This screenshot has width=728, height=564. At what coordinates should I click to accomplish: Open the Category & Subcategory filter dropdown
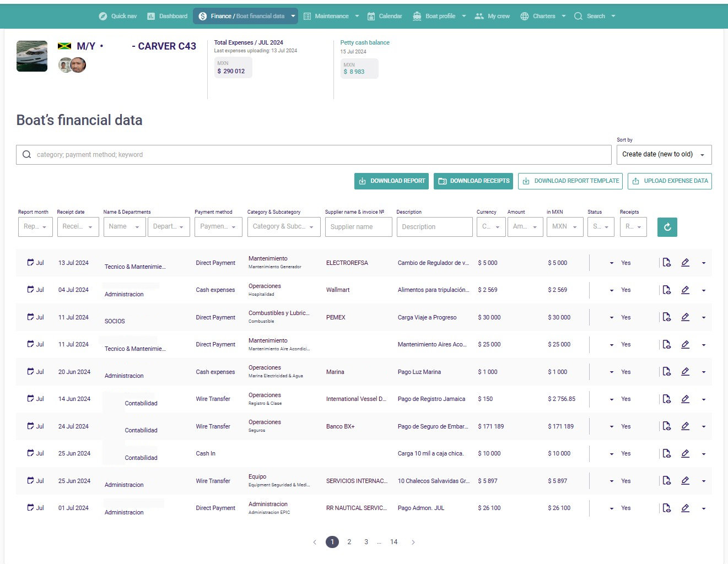283,227
